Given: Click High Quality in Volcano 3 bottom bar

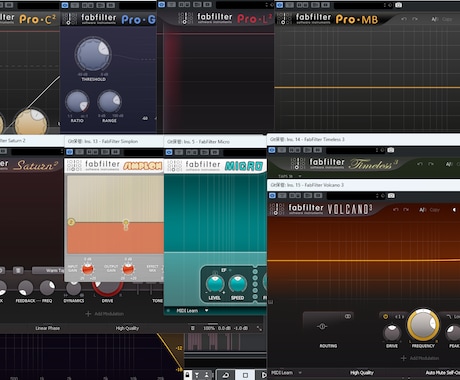Looking at the screenshot, I should tap(362, 373).
